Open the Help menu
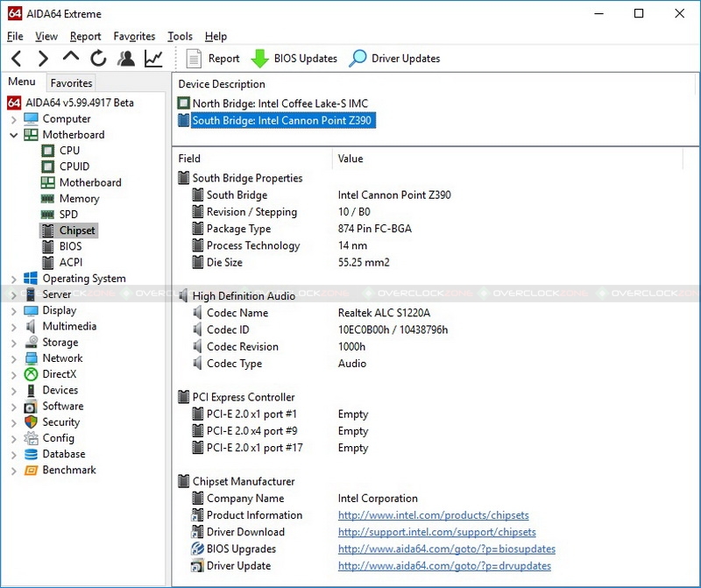 pyautogui.click(x=216, y=36)
